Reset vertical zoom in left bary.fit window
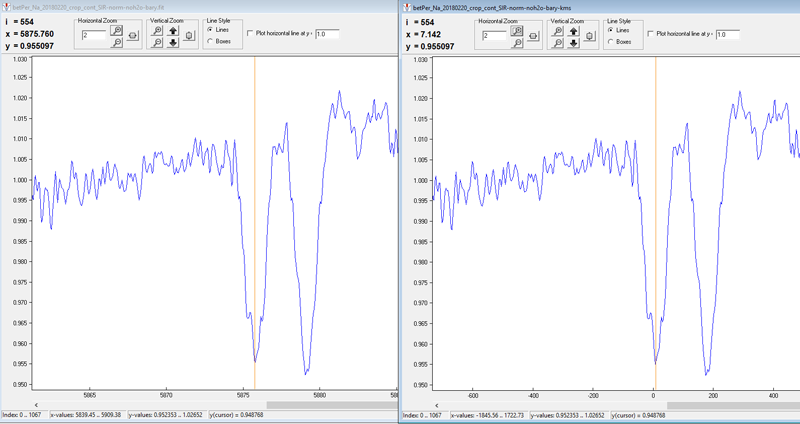 pyautogui.click(x=189, y=37)
